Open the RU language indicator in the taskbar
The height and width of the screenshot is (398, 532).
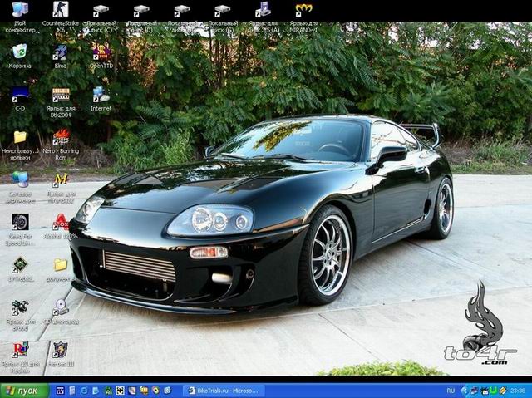pyautogui.click(x=451, y=390)
